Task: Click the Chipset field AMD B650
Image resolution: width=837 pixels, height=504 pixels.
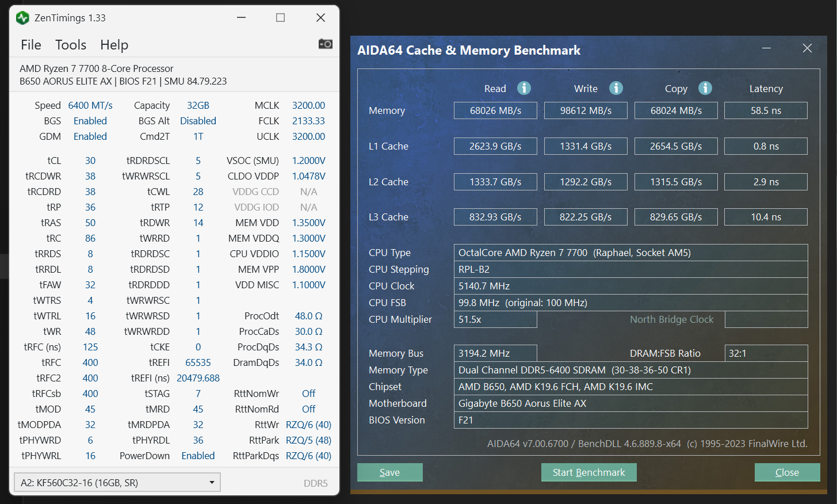Action: click(631, 387)
